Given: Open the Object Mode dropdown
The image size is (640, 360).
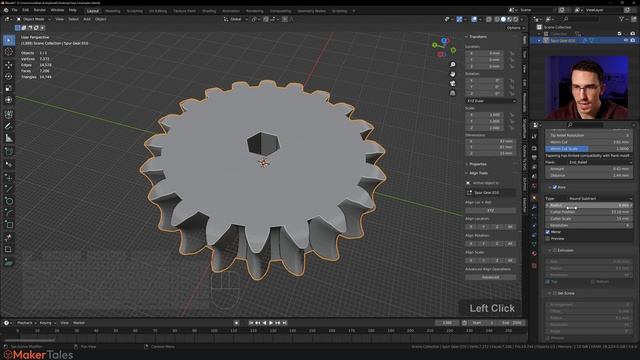Looking at the screenshot, I should (34, 19).
